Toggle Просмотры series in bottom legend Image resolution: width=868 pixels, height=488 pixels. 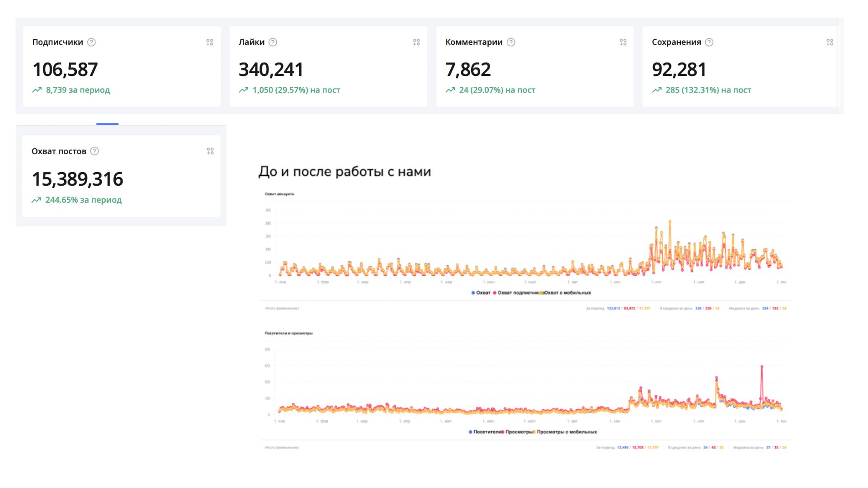518,432
